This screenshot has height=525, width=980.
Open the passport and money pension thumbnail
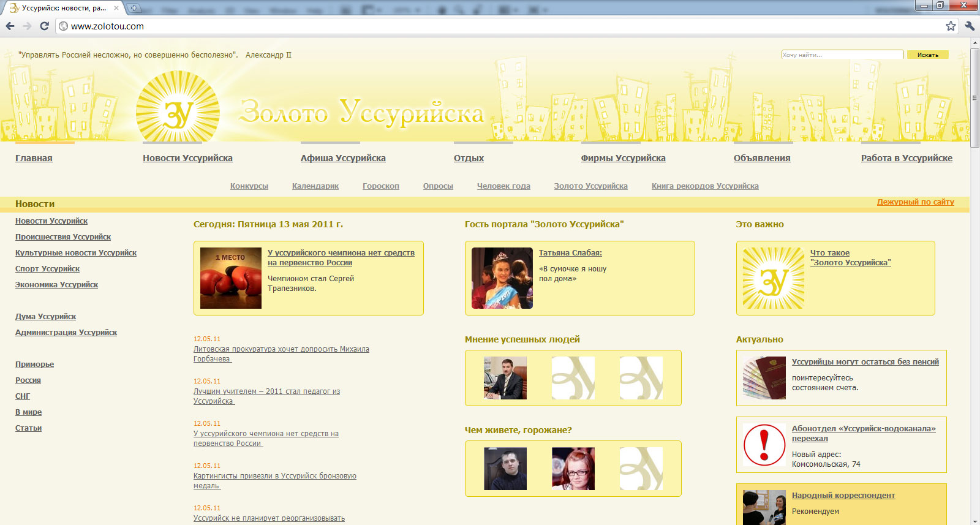[x=764, y=378]
